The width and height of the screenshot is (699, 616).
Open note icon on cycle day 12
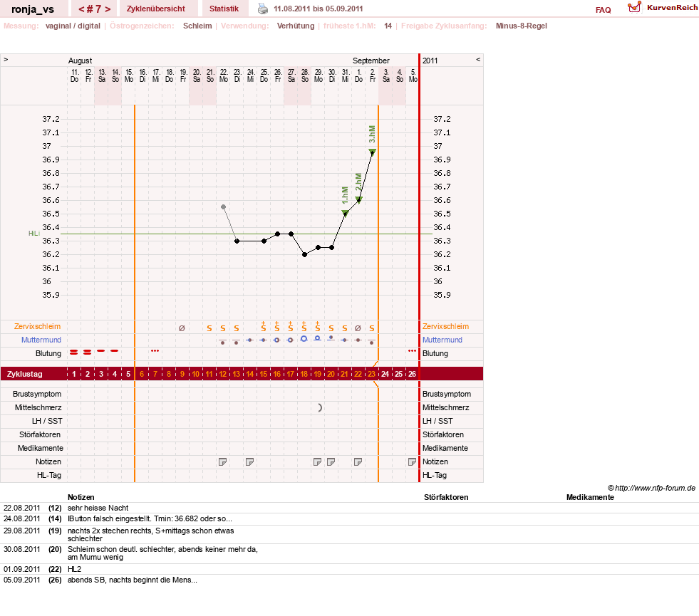coord(222,462)
